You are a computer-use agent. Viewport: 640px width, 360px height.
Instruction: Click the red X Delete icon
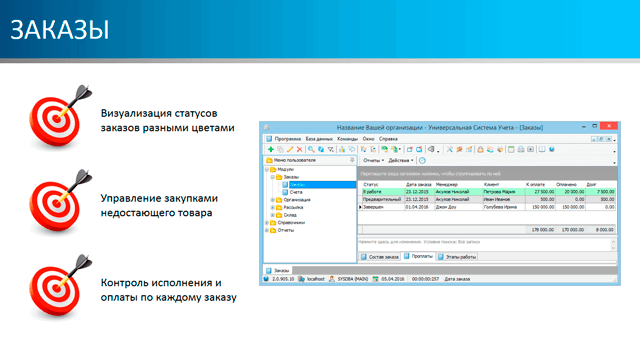point(300,149)
